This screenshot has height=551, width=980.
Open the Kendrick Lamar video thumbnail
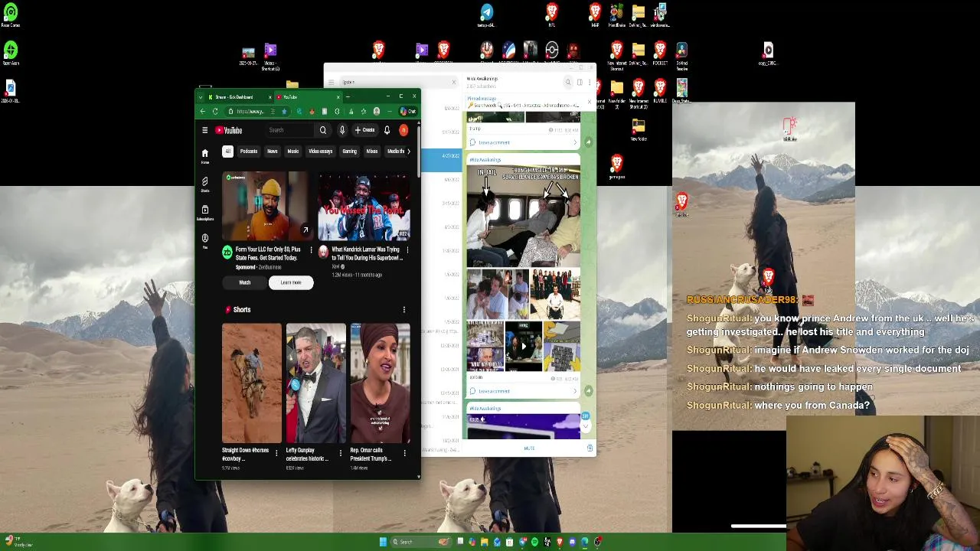(364, 207)
